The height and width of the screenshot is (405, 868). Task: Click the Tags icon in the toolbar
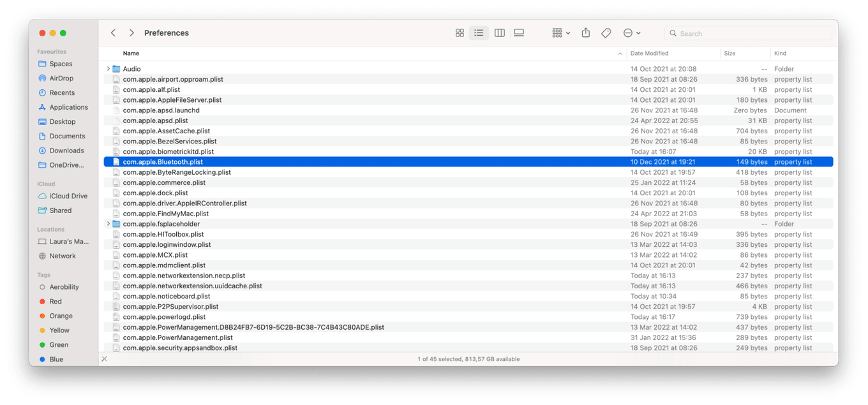pos(606,33)
